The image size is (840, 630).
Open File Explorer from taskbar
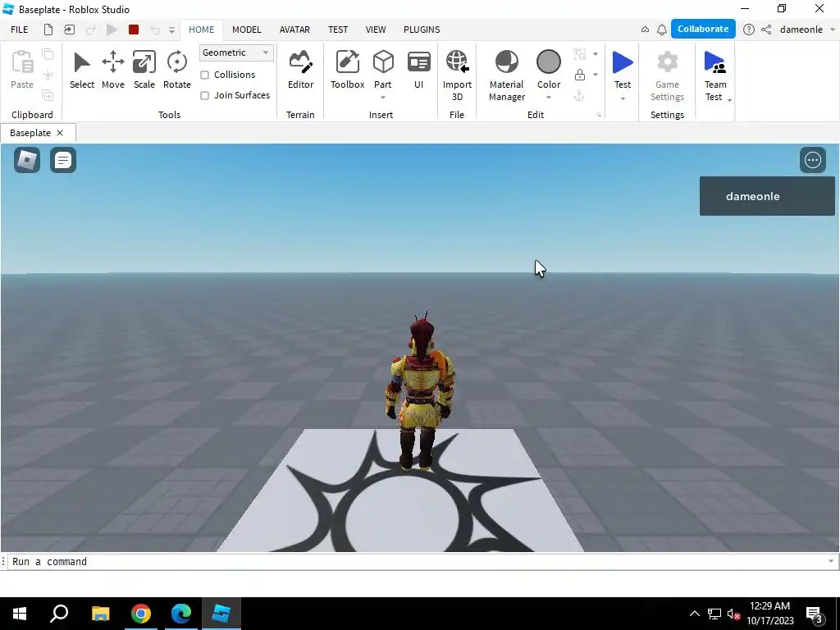100,614
